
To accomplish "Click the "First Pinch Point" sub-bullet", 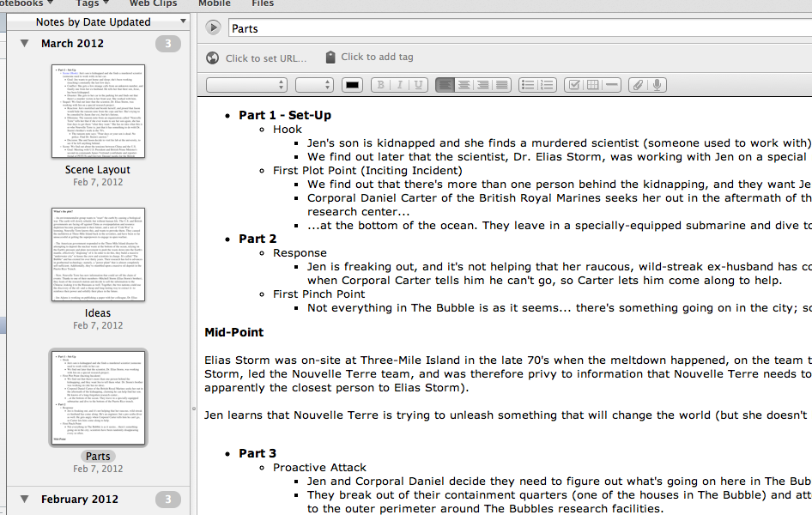I will (319, 294).
